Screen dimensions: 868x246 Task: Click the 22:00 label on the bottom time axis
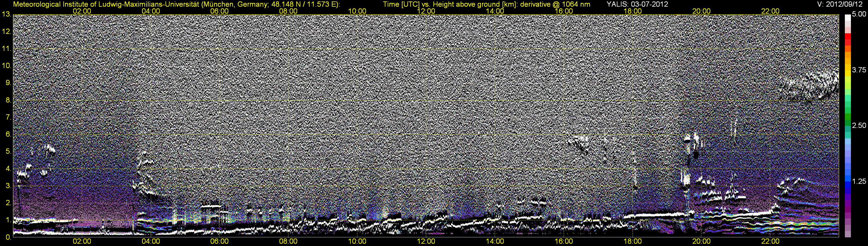(770, 241)
